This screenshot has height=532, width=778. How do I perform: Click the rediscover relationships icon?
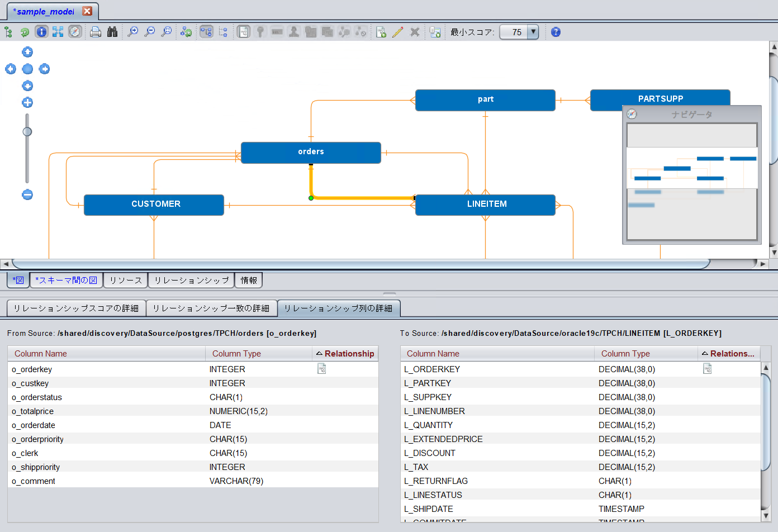coord(186,32)
